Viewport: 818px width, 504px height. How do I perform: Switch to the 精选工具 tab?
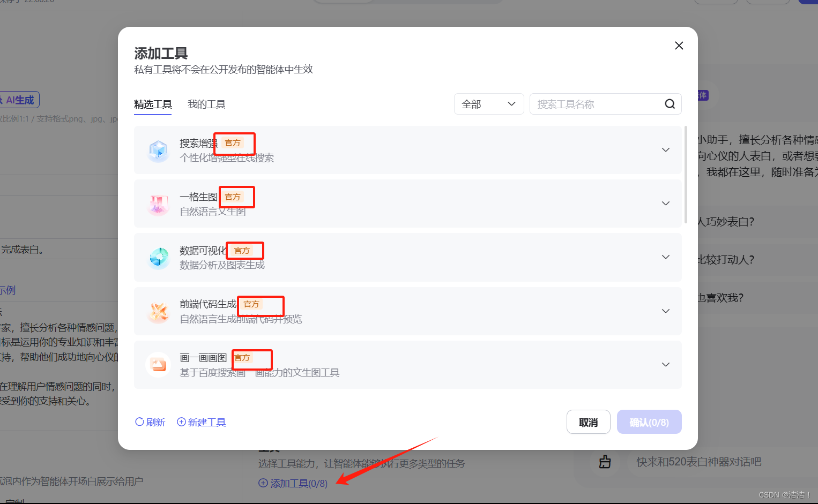pyautogui.click(x=153, y=104)
